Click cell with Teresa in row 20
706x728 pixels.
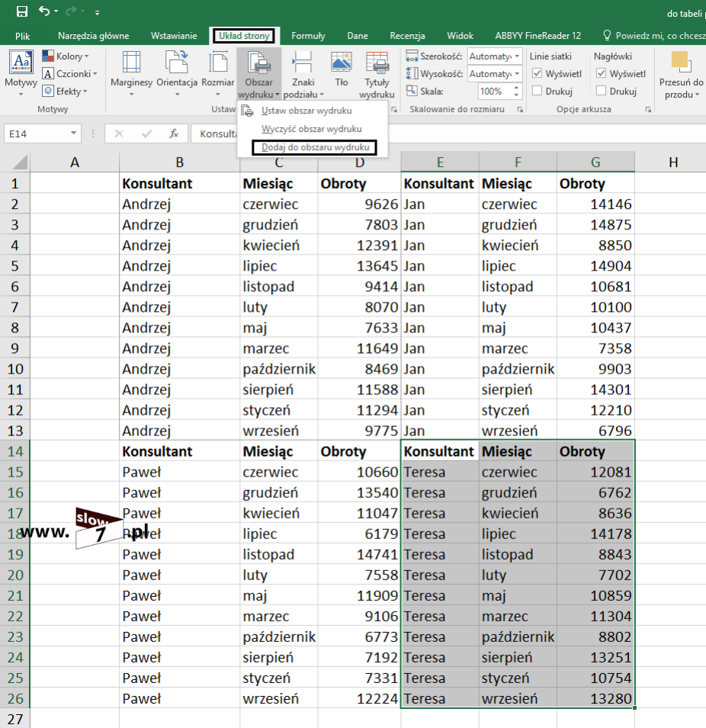pos(440,576)
